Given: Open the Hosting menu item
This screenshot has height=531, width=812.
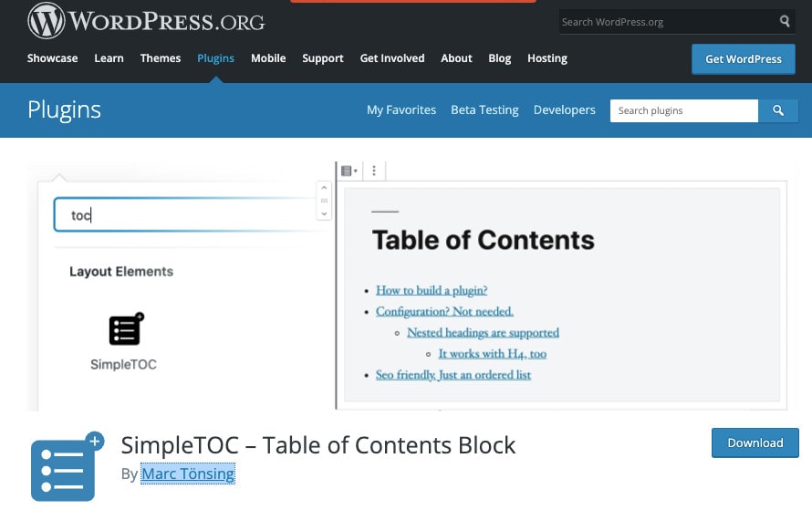Looking at the screenshot, I should tap(547, 58).
